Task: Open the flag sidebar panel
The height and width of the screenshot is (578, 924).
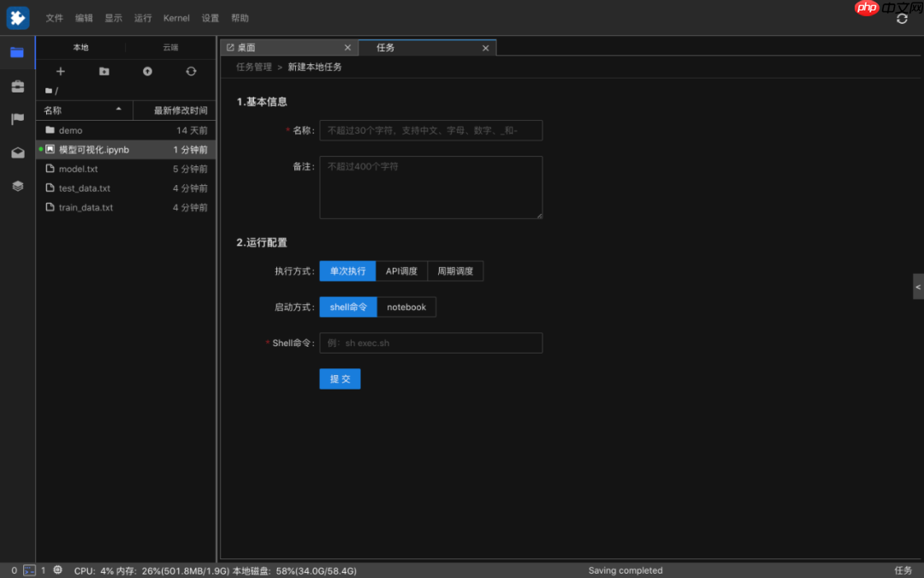Action: pyautogui.click(x=17, y=119)
